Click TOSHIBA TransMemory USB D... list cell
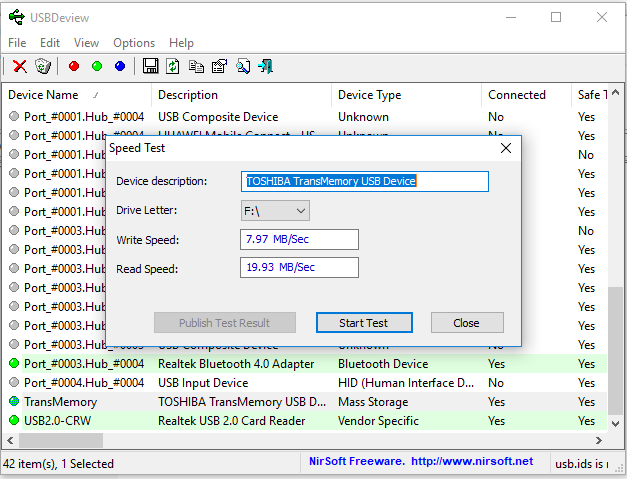 coord(242,402)
